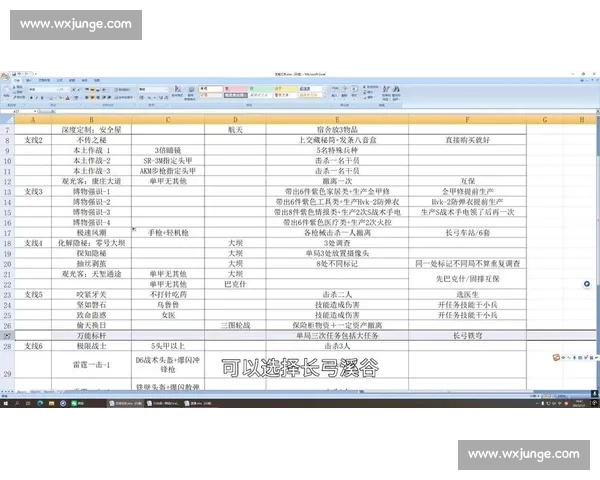
Task: Launch Microsoft Edge from the taskbar
Action: (x=40, y=403)
